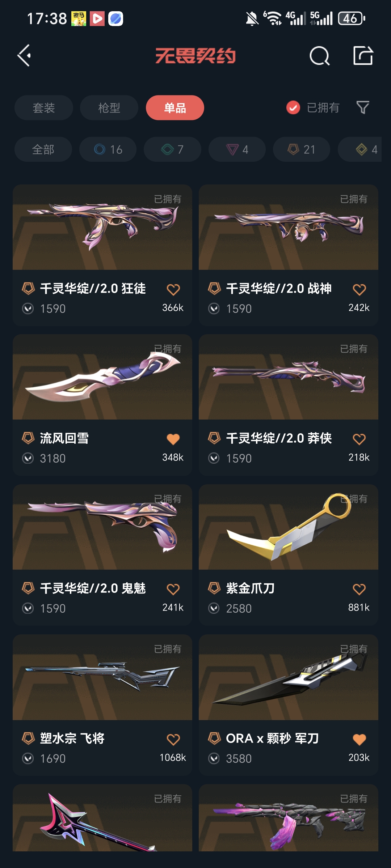Open the search magnifier icon
The height and width of the screenshot is (868, 391).
[320, 56]
